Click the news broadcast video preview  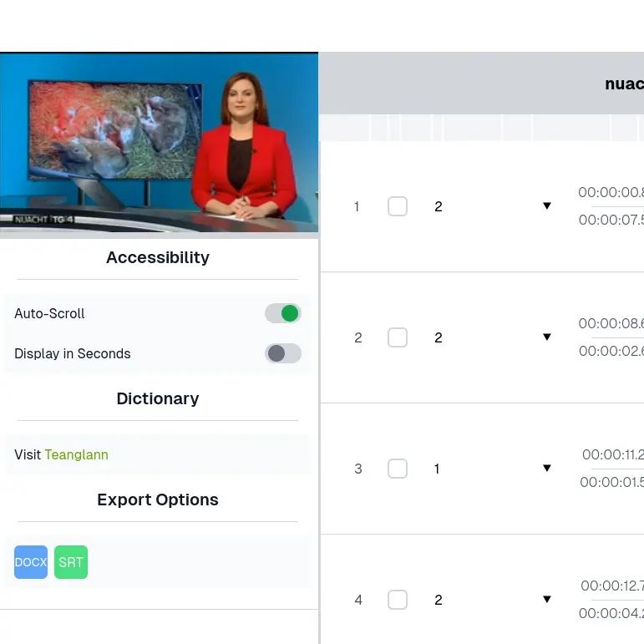tap(159, 143)
